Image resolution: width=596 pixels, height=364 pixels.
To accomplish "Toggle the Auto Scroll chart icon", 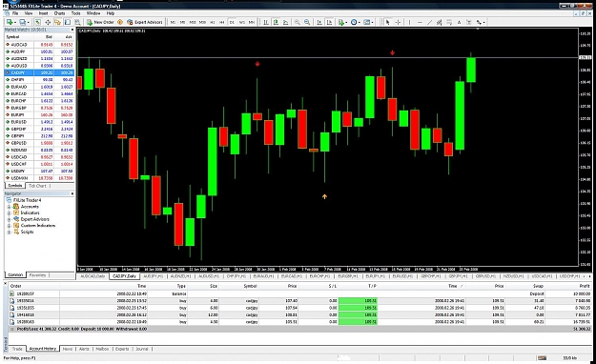I will (x=319, y=22).
